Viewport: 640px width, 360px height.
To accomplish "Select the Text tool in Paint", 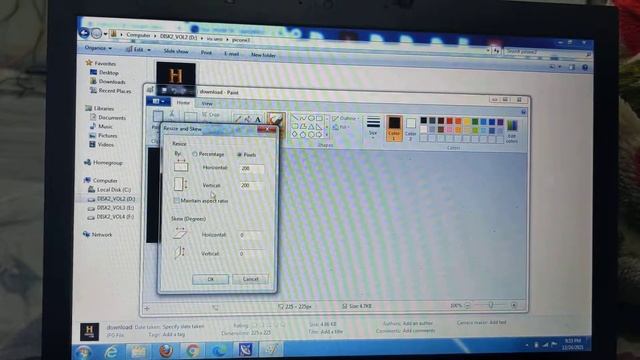I will (x=258, y=120).
